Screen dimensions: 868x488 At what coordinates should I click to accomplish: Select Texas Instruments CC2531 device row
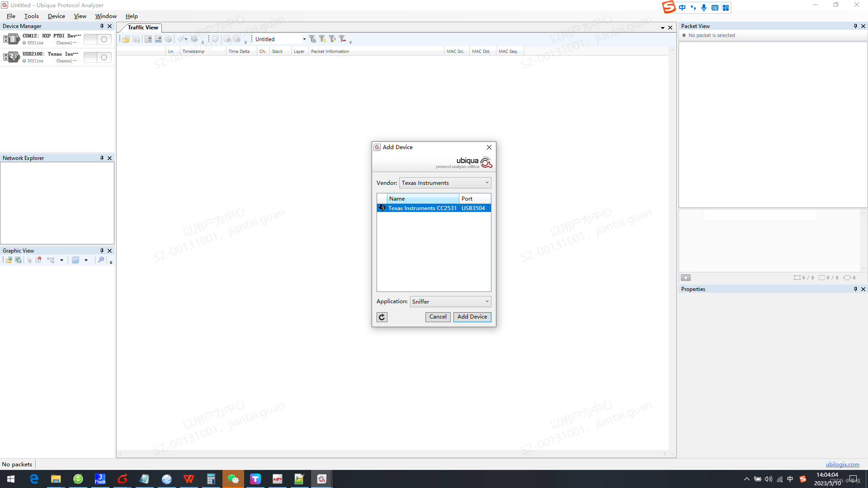[434, 208]
